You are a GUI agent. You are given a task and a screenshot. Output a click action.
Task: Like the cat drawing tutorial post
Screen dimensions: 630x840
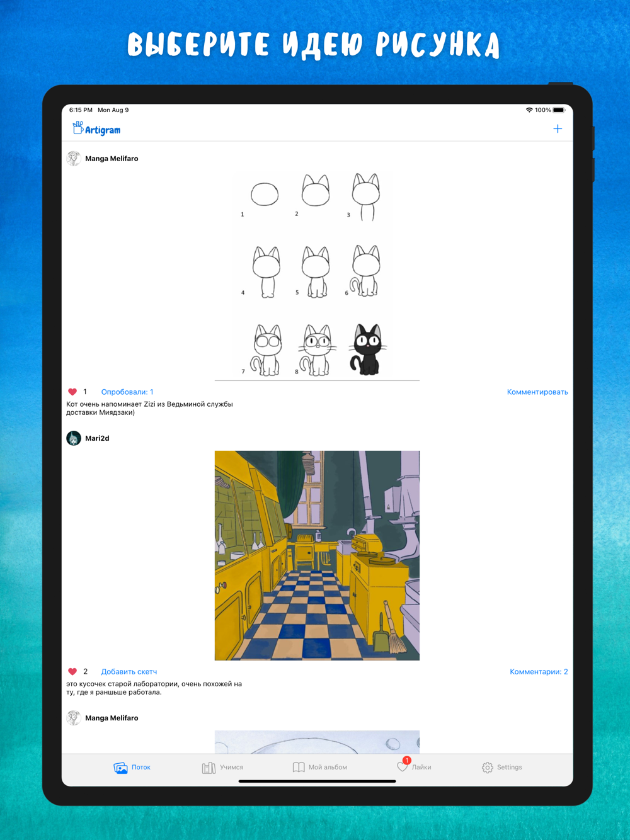tap(72, 392)
